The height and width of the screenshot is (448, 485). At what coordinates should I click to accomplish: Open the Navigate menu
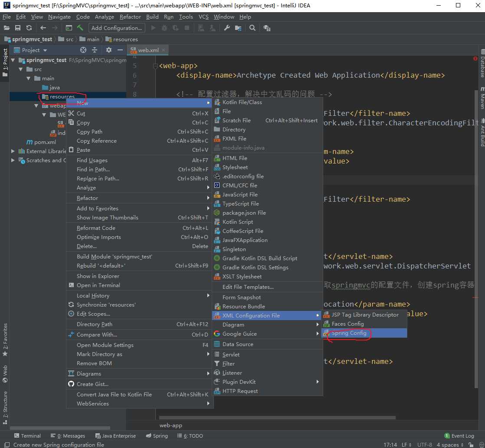click(59, 16)
